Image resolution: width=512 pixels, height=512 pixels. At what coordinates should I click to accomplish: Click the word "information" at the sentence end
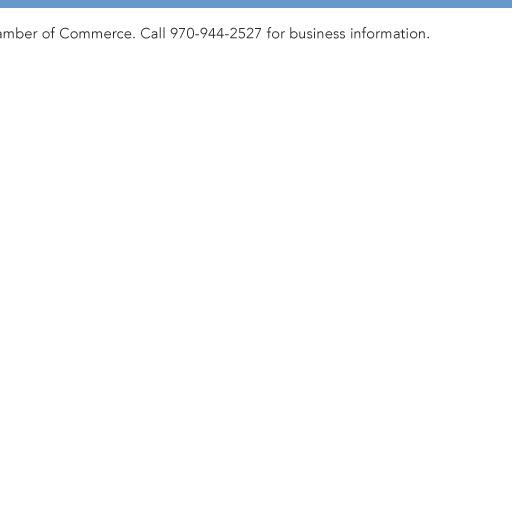[x=390, y=34]
